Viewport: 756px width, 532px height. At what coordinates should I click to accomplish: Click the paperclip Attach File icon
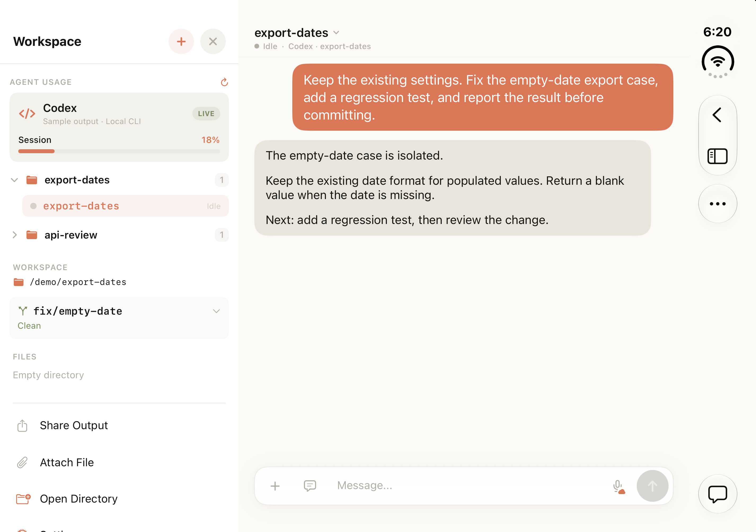[22, 463]
